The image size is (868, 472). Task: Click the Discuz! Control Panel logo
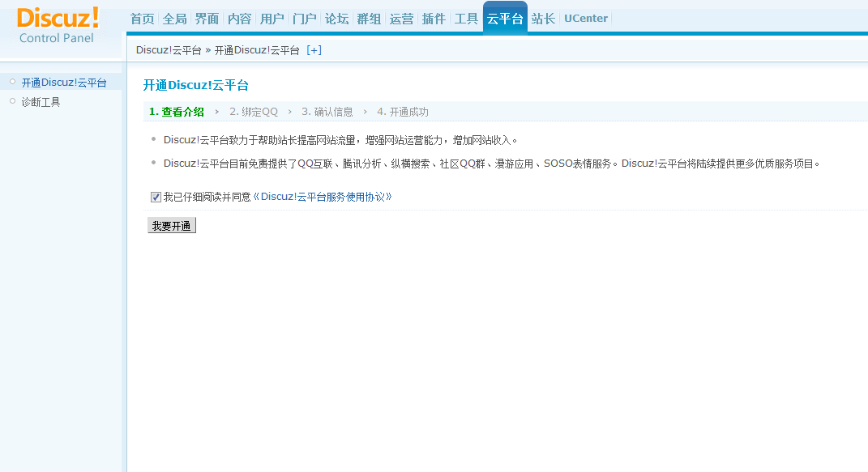click(58, 25)
